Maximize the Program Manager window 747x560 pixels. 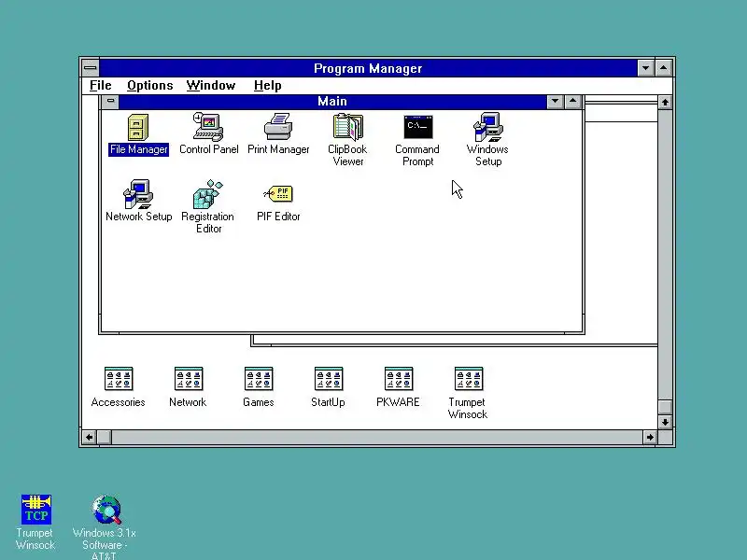664,68
